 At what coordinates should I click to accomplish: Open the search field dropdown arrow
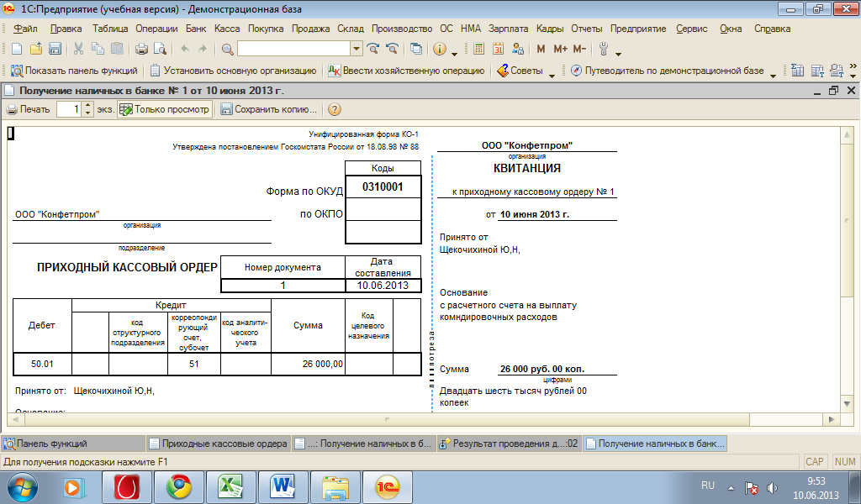(x=357, y=49)
